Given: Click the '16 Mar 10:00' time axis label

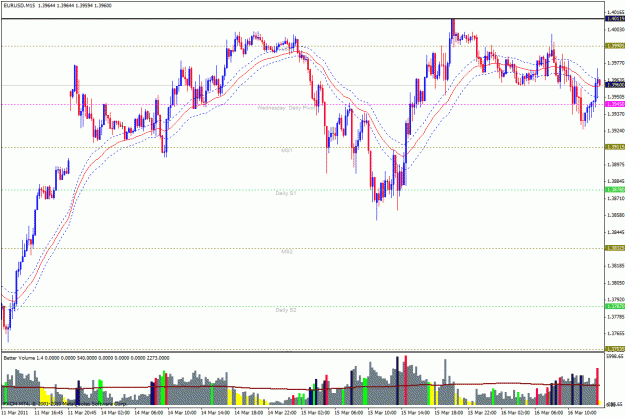Looking at the screenshot, I should tap(582, 413).
